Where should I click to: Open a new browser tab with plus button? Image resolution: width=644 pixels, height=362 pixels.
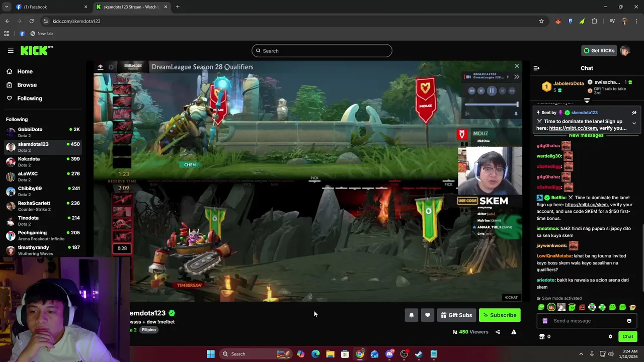coord(178,7)
